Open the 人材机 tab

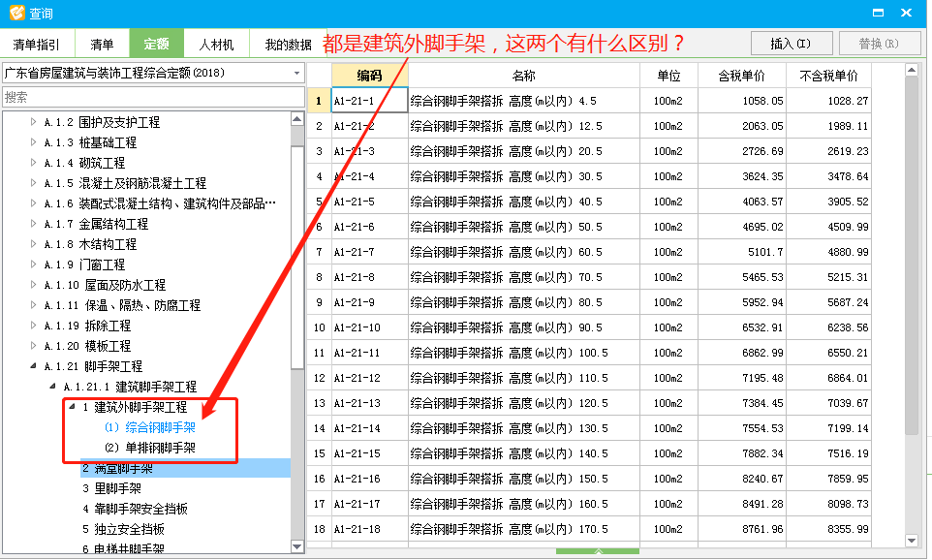[x=216, y=44]
